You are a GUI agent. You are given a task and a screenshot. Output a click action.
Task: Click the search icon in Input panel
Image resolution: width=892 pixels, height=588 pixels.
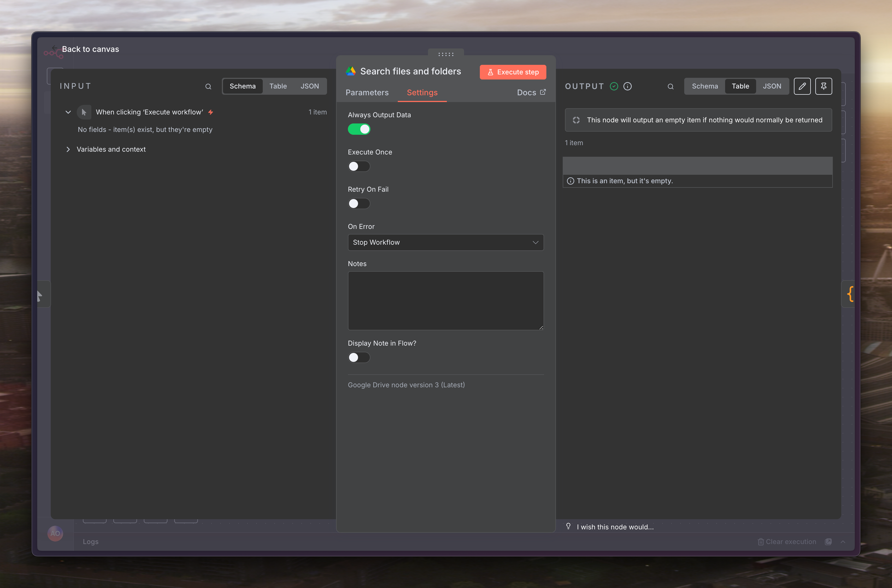tap(208, 87)
